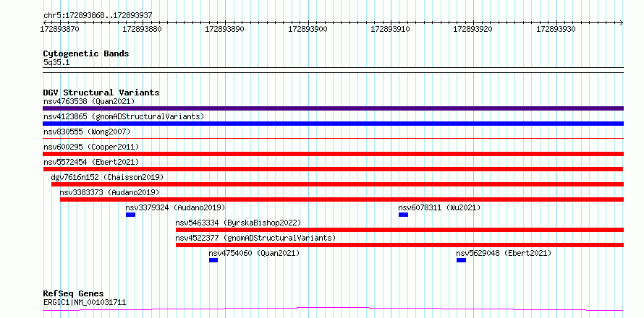Image resolution: width=644 pixels, height=318 pixels.
Task: Open nsv6078311 (Wu2021) variant label
Action: pos(439,207)
